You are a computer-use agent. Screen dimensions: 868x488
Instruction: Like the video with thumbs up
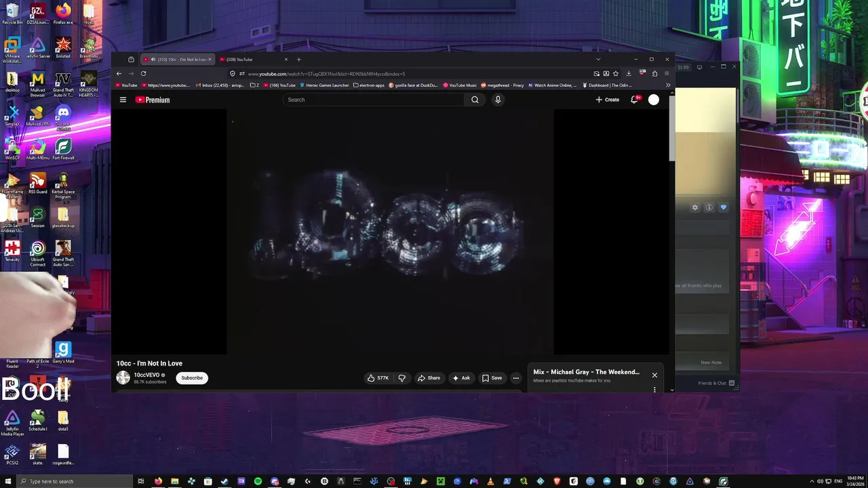(378, 378)
